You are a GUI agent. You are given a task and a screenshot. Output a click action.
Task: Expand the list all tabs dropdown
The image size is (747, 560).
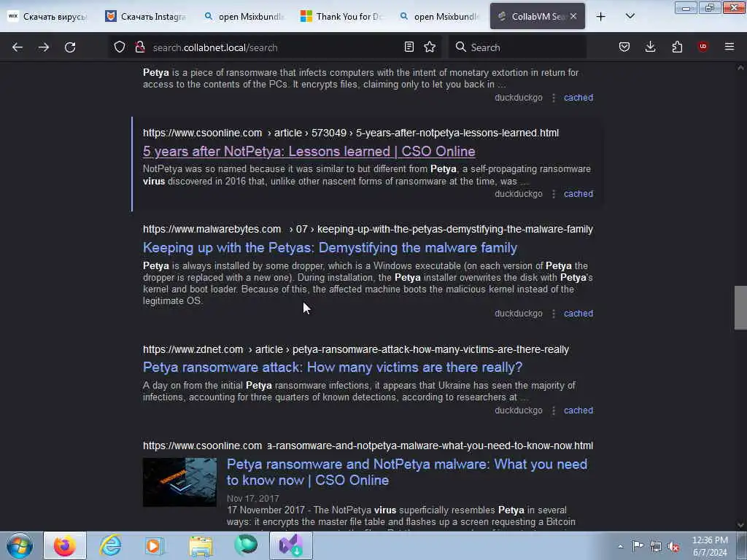point(630,16)
